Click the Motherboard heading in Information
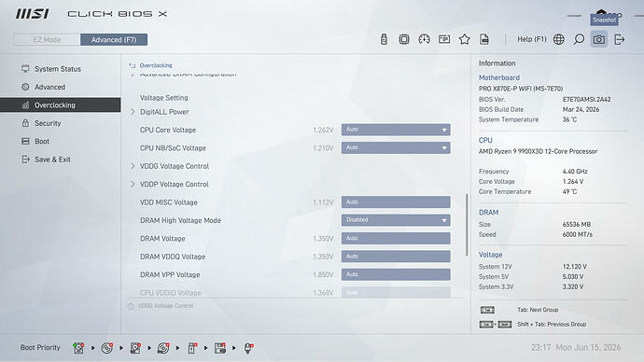 click(x=499, y=77)
